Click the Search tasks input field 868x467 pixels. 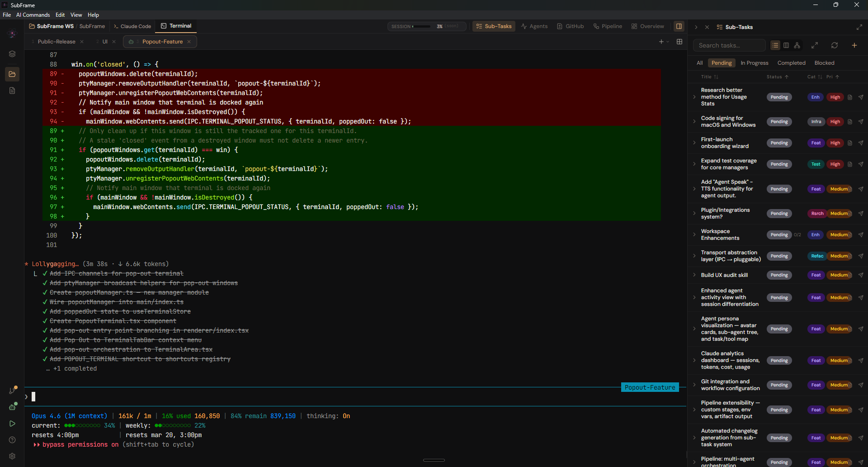coord(729,45)
